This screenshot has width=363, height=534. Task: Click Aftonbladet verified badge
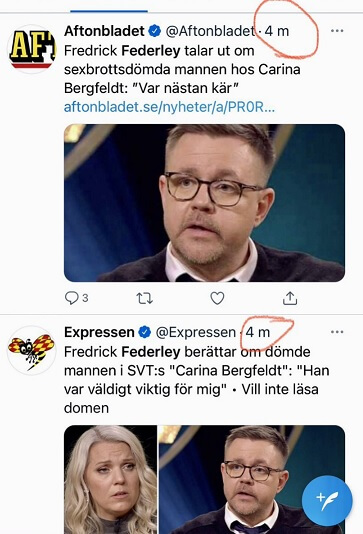[x=155, y=31]
